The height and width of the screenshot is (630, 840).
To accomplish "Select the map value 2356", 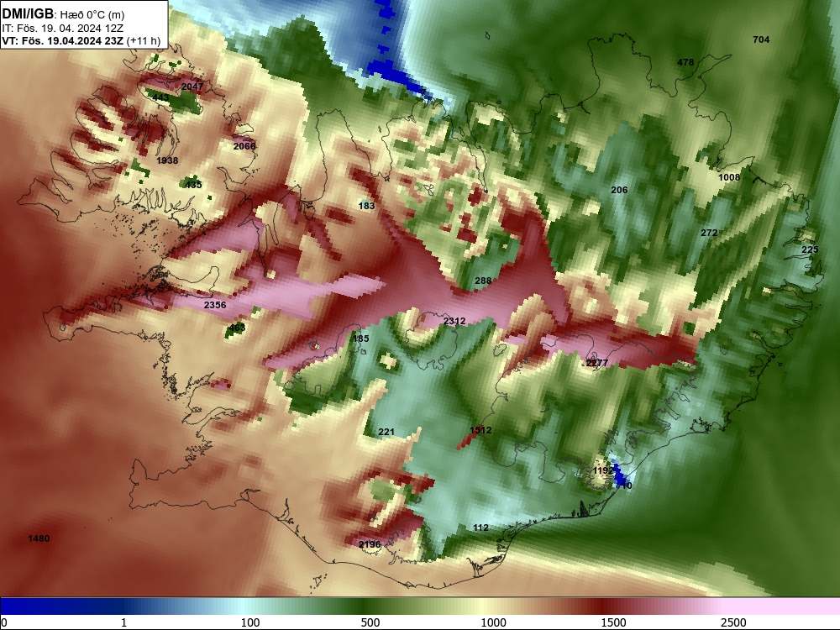I will pos(215,305).
